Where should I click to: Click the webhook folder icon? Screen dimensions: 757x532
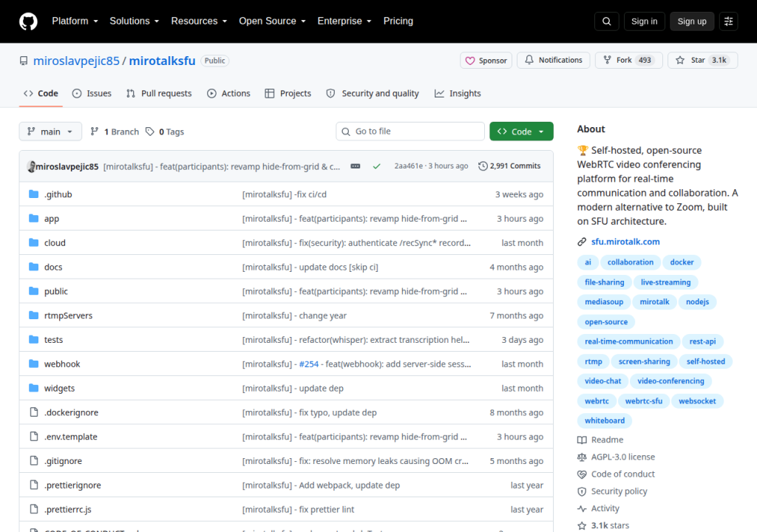click(33, 364)
